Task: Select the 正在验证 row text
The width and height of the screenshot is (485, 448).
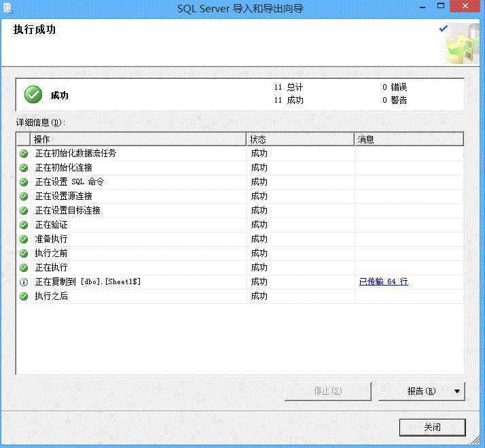Action: tap(51, 224)
